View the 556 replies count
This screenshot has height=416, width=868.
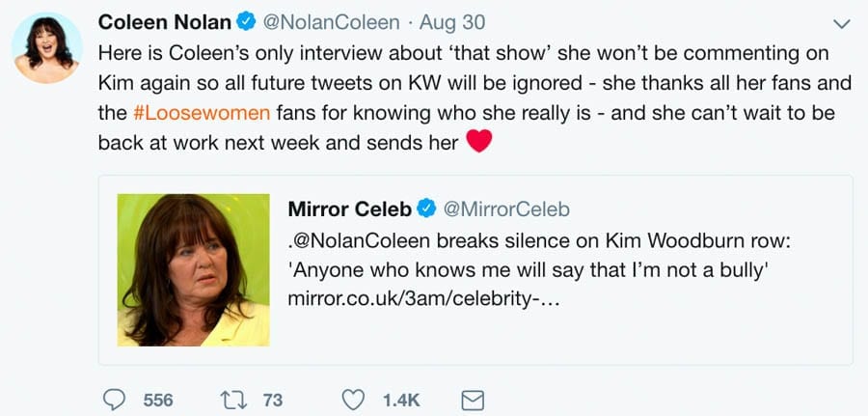(x=157, y=400)
